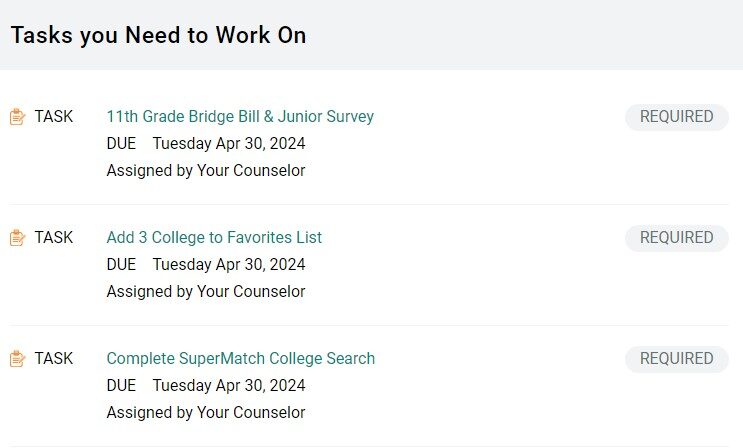Click the clipboard icon beside Bridge Bill task

pos(18,117)
